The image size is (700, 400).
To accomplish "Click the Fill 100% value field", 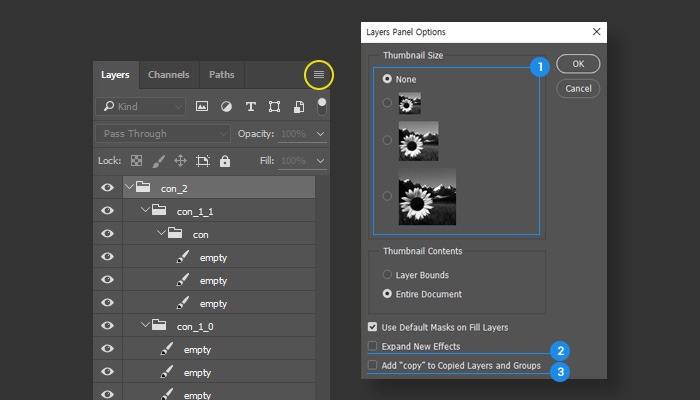I will [x=293, y=161].
